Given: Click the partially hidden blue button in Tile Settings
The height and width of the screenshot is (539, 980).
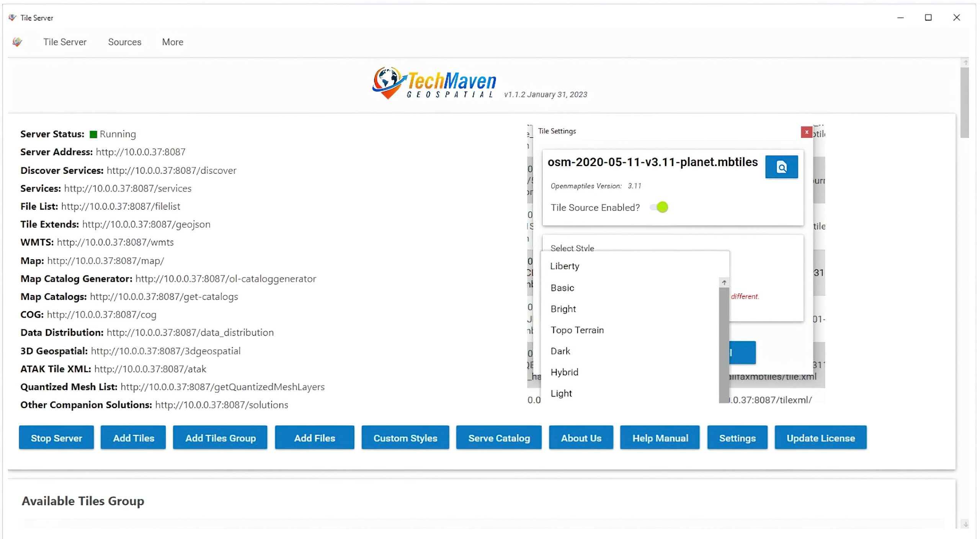Looking at the screenshot, I should 743,353.
